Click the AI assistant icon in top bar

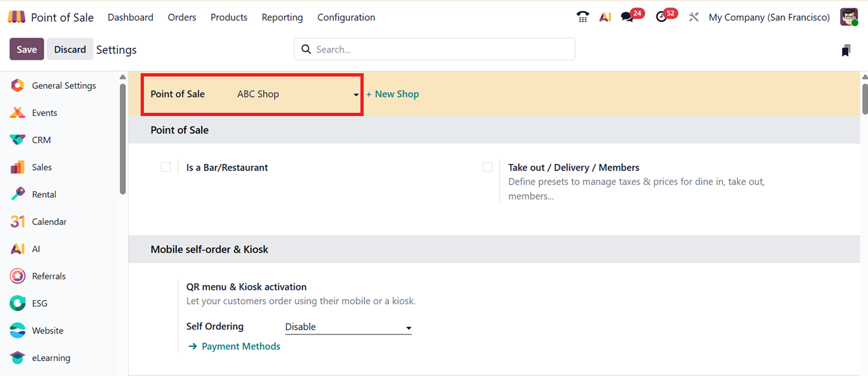tap(605, 18)
